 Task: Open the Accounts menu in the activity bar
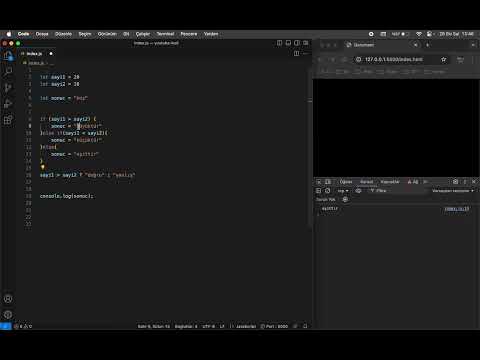click(8, 299)
